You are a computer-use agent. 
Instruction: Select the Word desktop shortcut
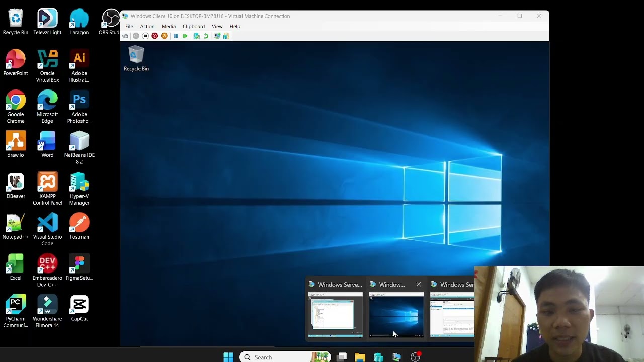tap(47, 144)
